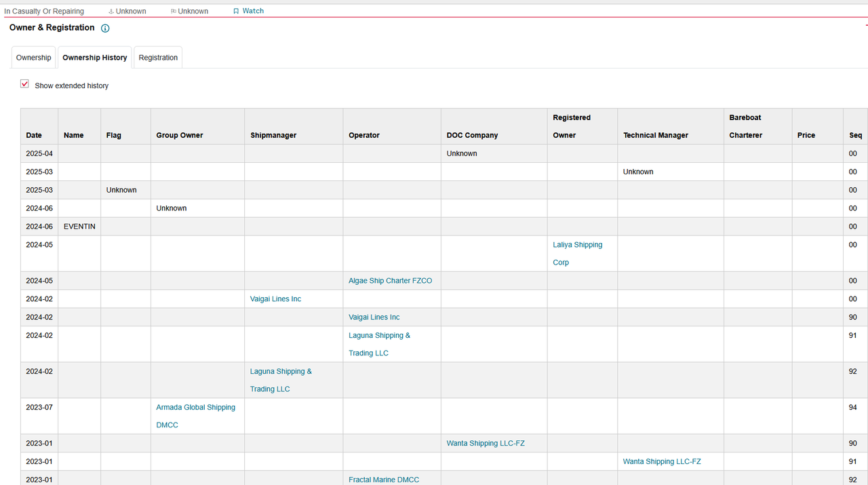Select the 2025-04 date cell
Image resolution: width=868 pixels, height=485 pixels.
[x=39, y=153]
